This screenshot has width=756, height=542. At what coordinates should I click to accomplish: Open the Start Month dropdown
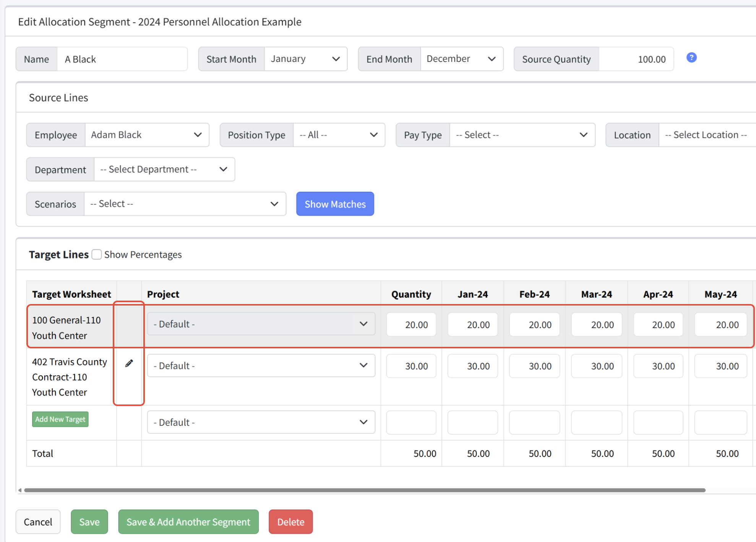tap(305, 59)
